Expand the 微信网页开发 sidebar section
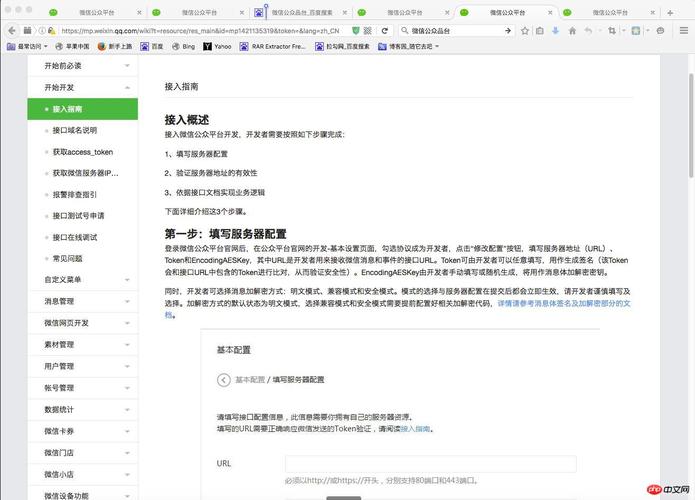This screenshot has width=695, height=500. tap(83, 323)
